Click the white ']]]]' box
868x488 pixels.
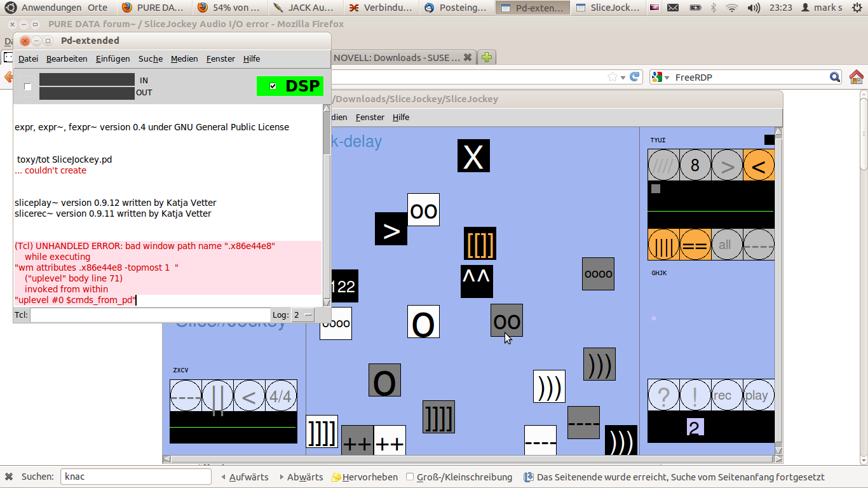click(322, 431)
